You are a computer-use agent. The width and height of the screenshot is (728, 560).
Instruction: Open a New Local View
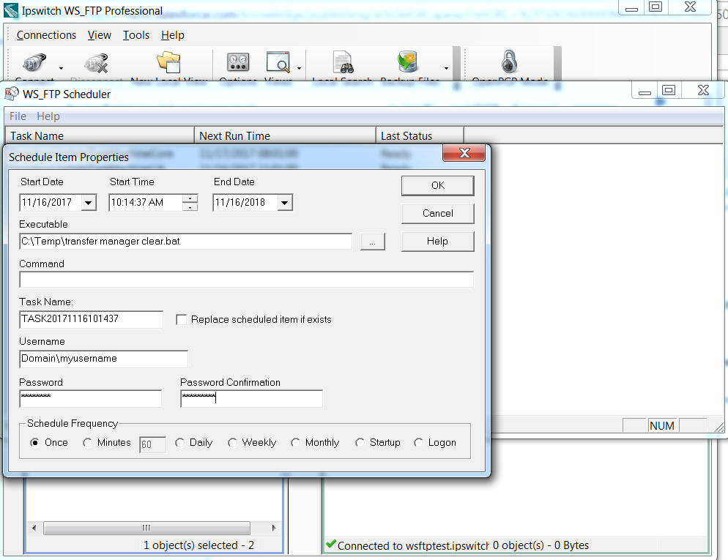click(167, 62)
